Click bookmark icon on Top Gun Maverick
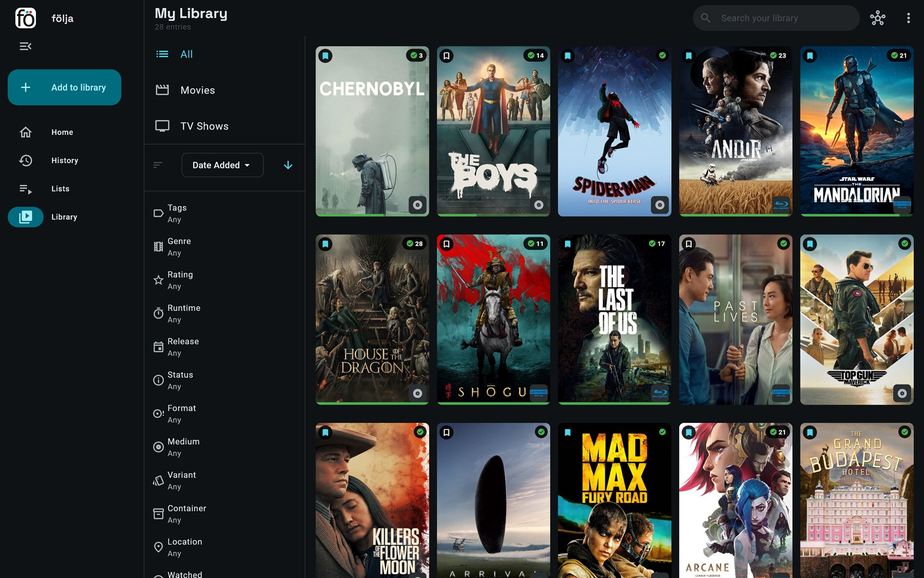Image resolution: width=924 pixels, height=578 pixels. pos(810,244)
